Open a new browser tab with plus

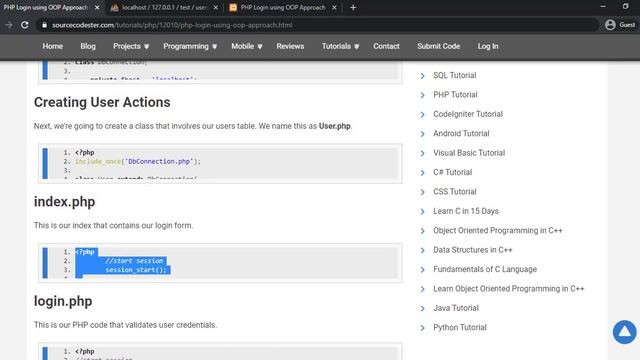[x=353, y=7]
